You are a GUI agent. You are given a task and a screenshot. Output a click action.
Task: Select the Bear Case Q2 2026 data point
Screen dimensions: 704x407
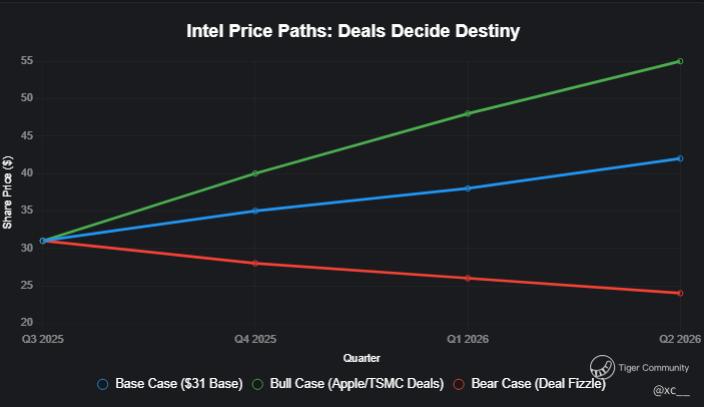click(680, 293)
